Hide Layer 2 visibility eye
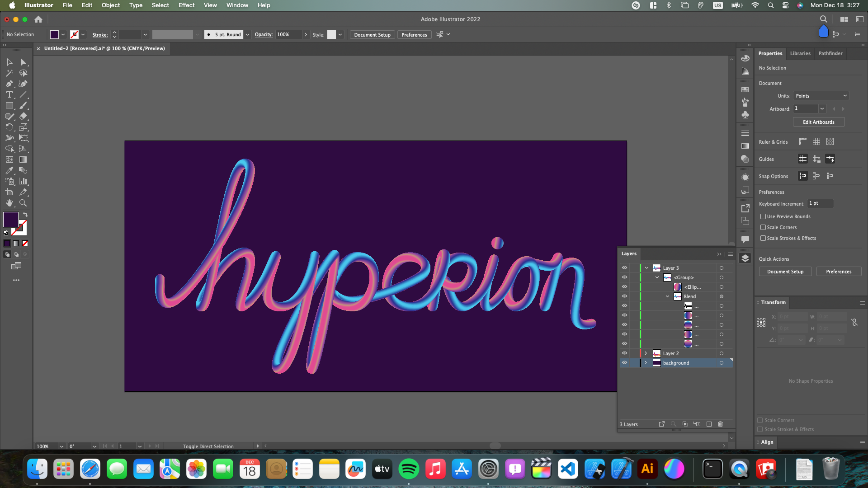Viewport: 868px width, 488px height. pos(624,353)
